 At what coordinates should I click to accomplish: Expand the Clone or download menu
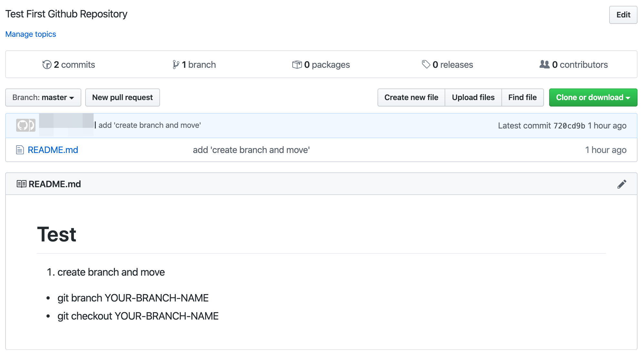click(593, 97)
